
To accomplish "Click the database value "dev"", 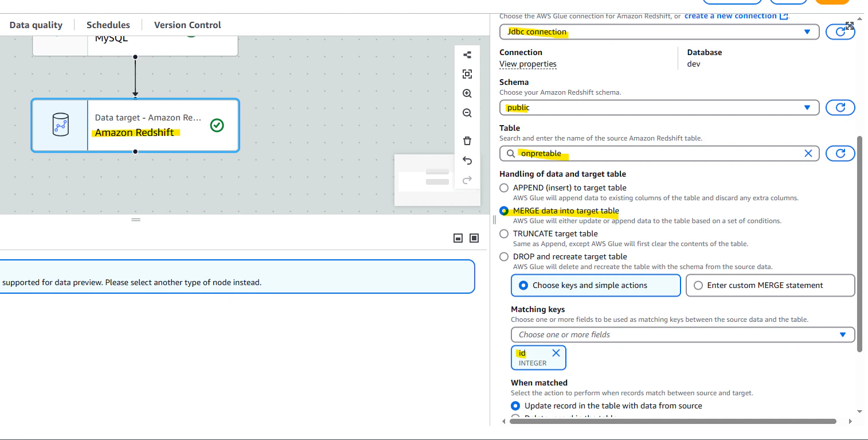I will 694,64.
